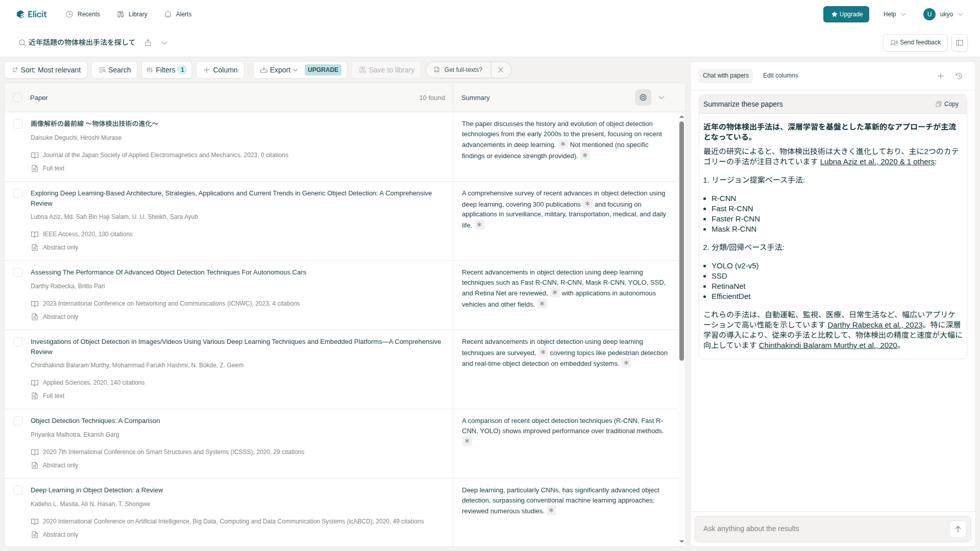Open the Export dropdown
The image size is (980, 551).
pos(279,70)
